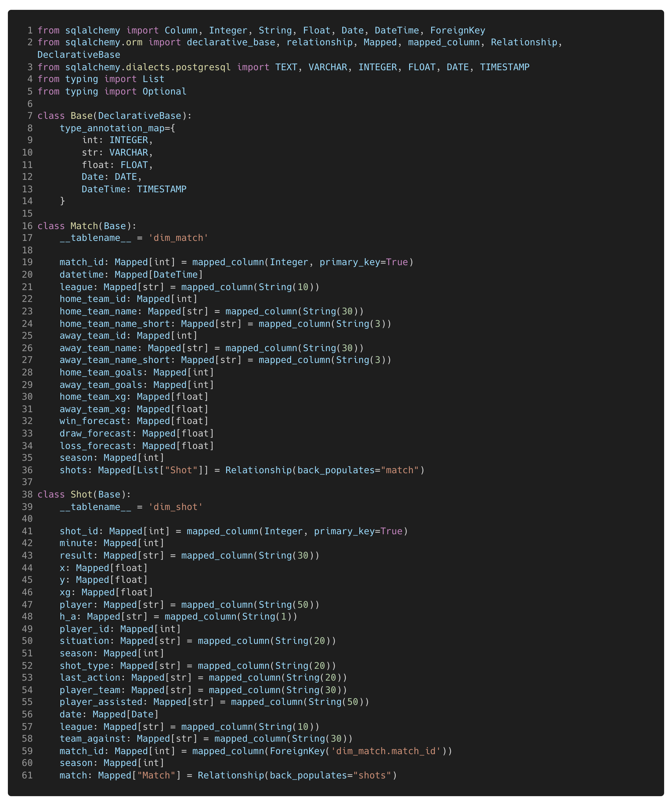Click 'primary_key' on the shot_id line

[344, 531]
